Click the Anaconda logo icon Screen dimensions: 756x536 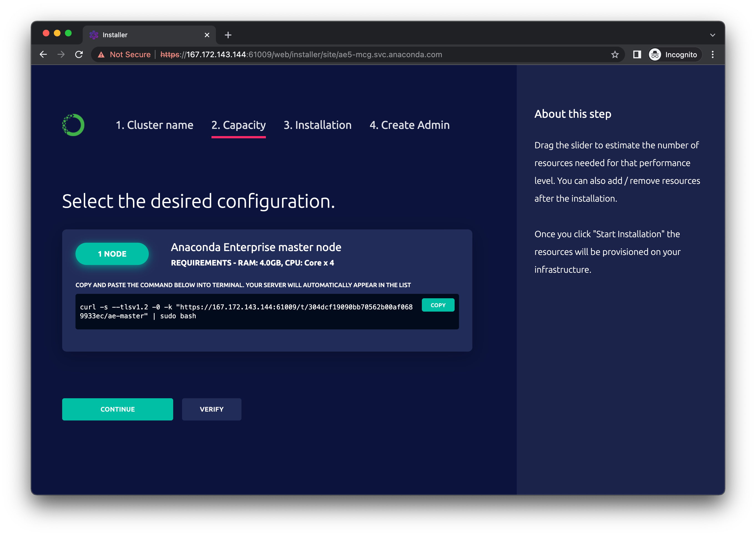(73, 125)
